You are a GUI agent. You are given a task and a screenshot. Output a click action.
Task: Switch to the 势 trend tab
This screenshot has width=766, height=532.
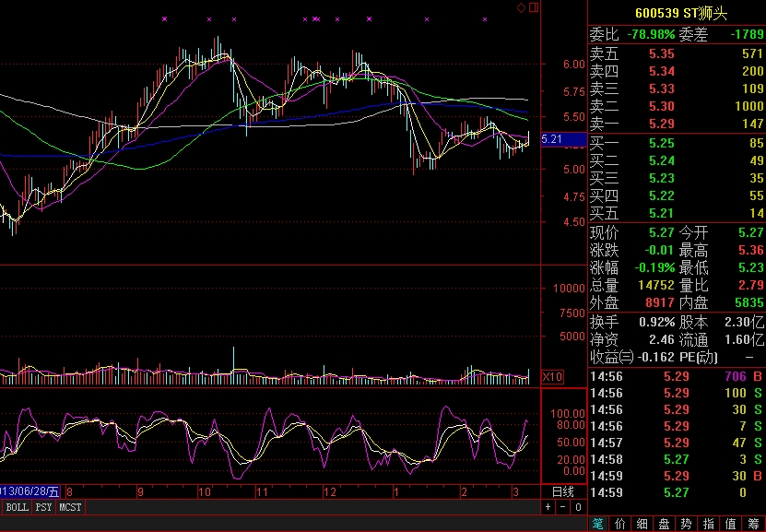pyautogui.click(x=686, y=525)
